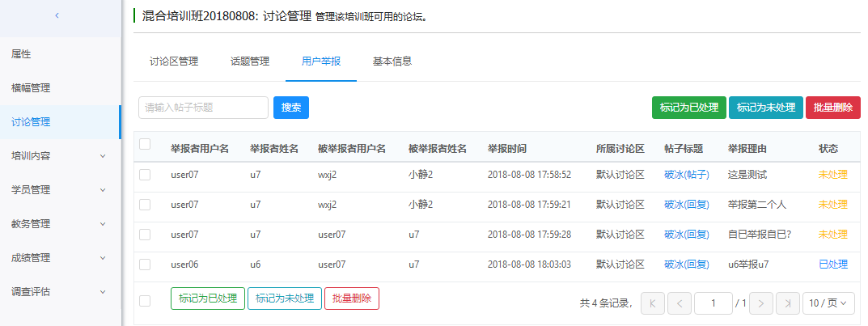The width and height of the screenshot is (868, 326).
Task: Jump to last page of records
Action: [788, 303]
